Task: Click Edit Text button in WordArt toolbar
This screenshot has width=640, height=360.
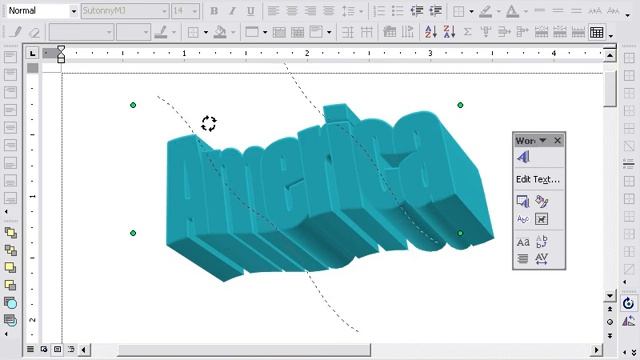Action: coord(538,179)
